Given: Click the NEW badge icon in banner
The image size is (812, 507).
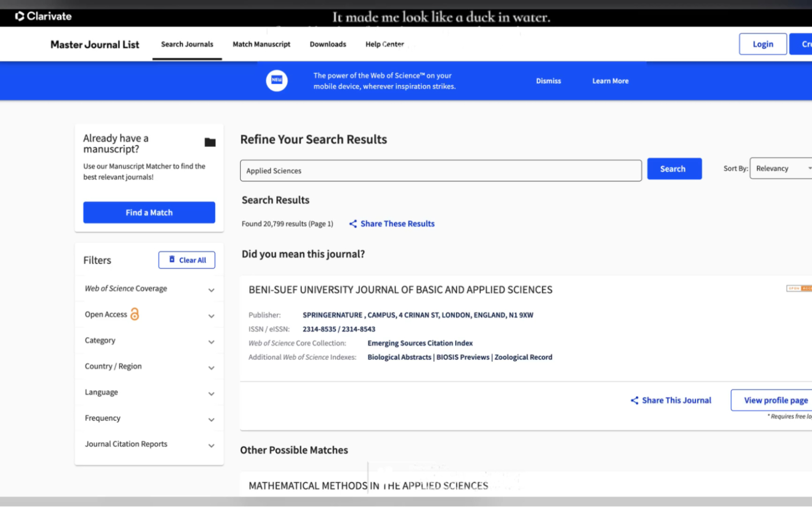Looking at the screenshot, I should (277, 80).
